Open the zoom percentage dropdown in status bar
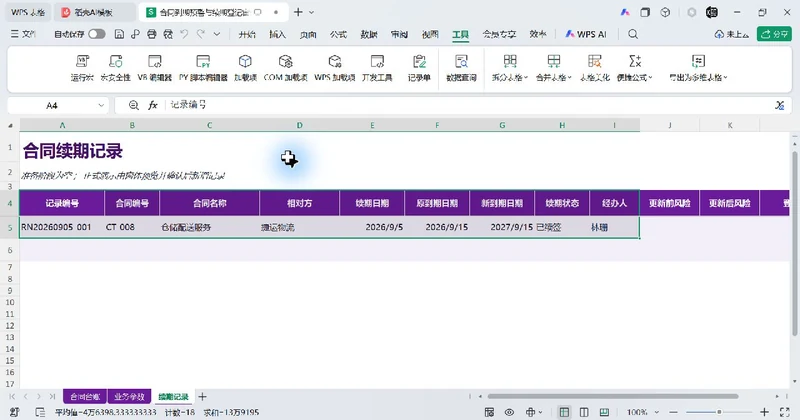This screenshot has width=800, height=420. (x=657, y=412)
